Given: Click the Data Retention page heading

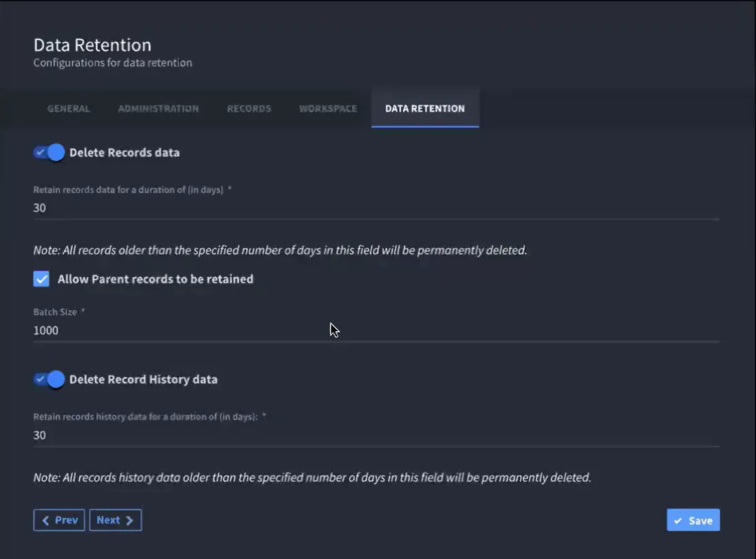Looking at the screenshot, I should point(92,45).
